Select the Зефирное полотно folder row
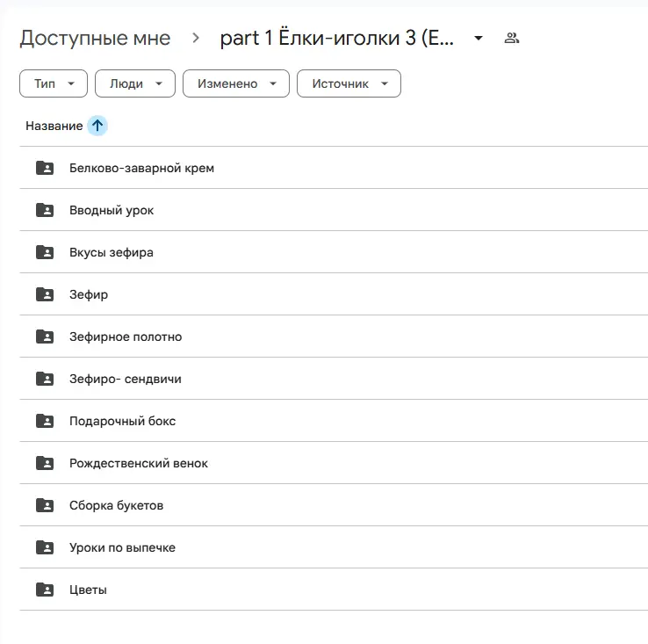Screen dimensions: 648x644 pyautogui.click(x=126, y=336)
